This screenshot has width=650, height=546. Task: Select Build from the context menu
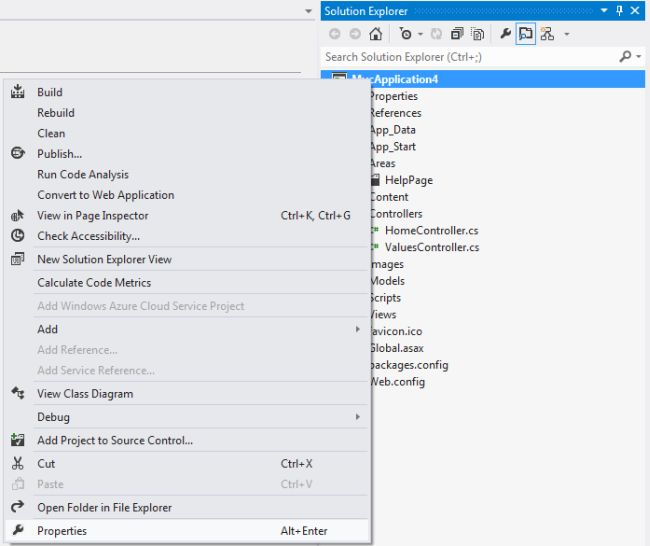pos(187,92)
